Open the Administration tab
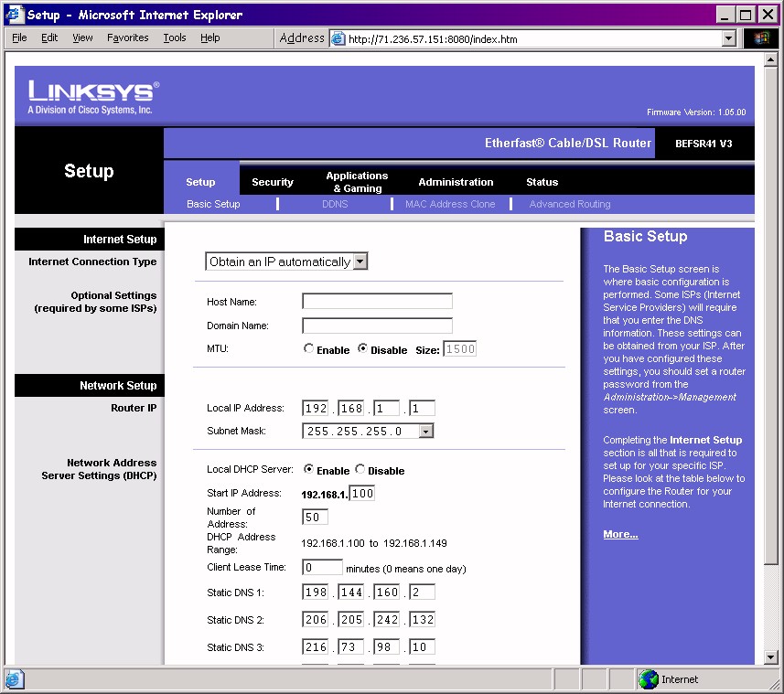Image resolution: width=784 pixels, height=694 pixels. tap(456, 182)
